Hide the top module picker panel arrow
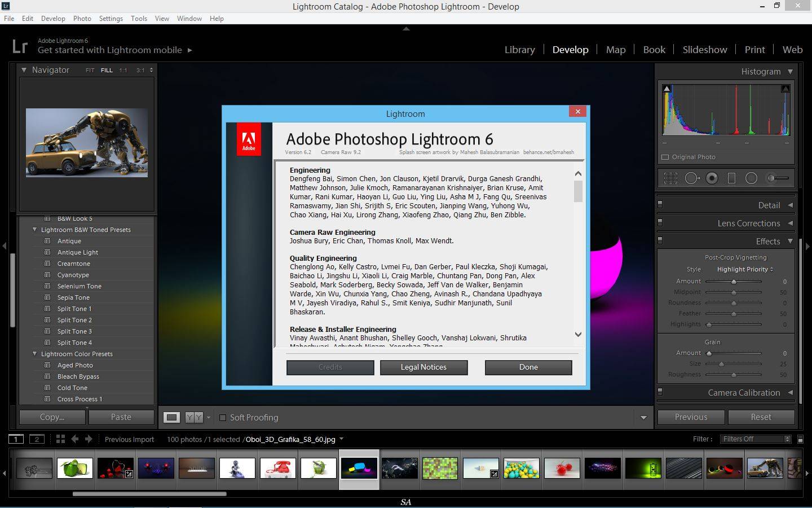The width and height of the screenshot is (812, 508). tap(406, 28)
